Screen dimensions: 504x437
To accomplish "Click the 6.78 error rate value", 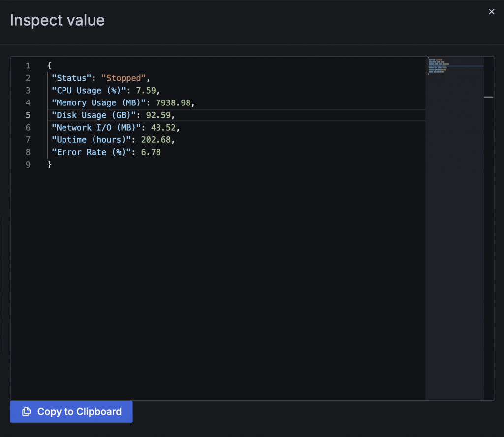I will pos(151,152).
